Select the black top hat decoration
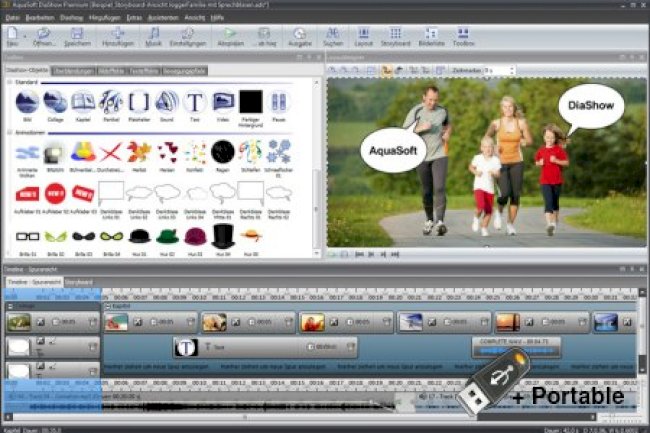This screenshot has height=433, width=650. [x=222, y=236]
